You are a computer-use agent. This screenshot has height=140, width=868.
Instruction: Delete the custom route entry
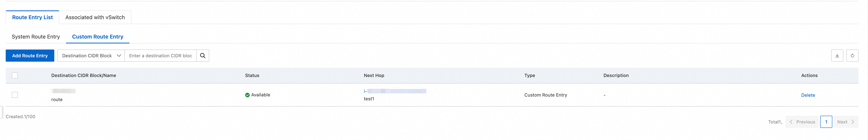tap(808, 95)
